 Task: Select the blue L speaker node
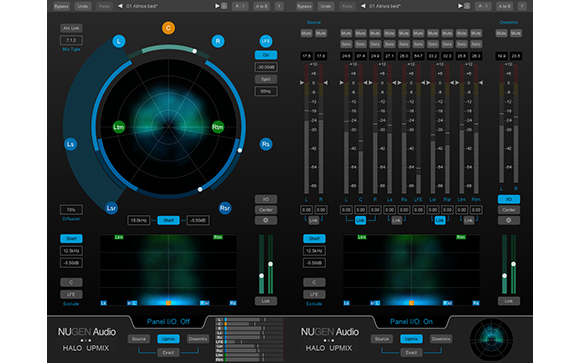[x=119, y=41]
